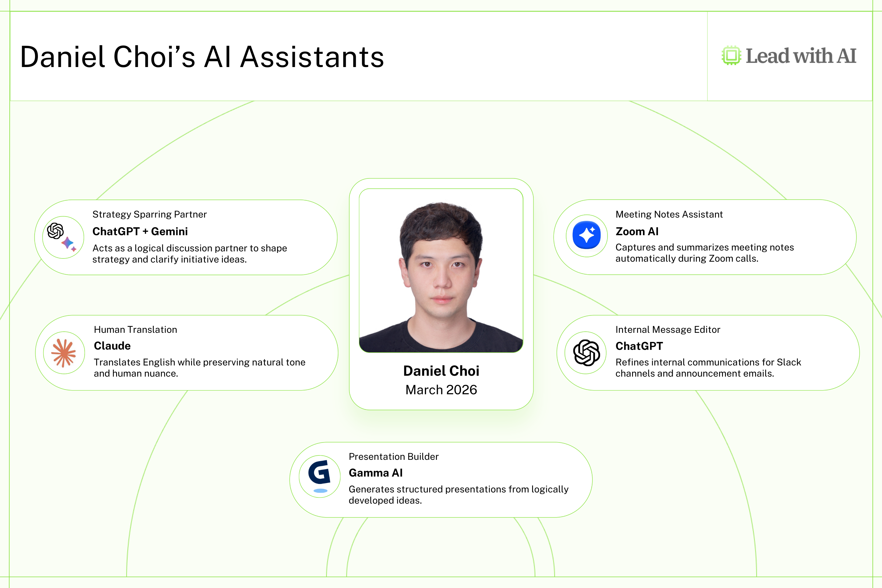Click the ChatGPT and Gemini combined icon

point(63,237)
